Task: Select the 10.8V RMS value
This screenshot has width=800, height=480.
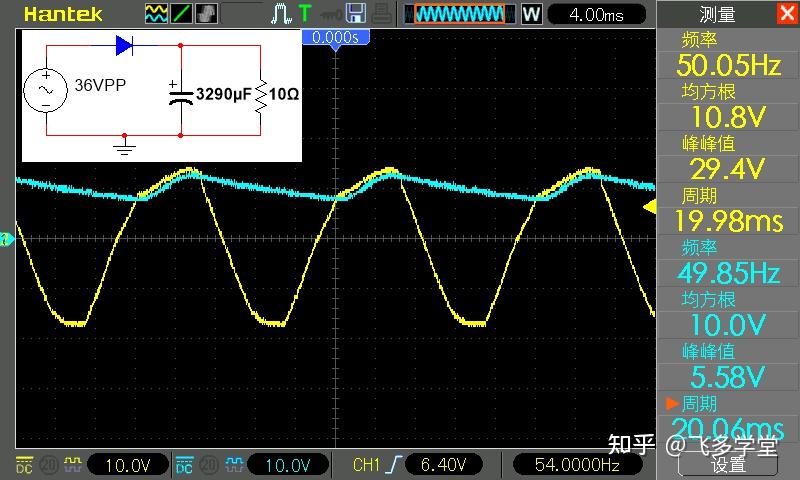Action: [729, 117]
